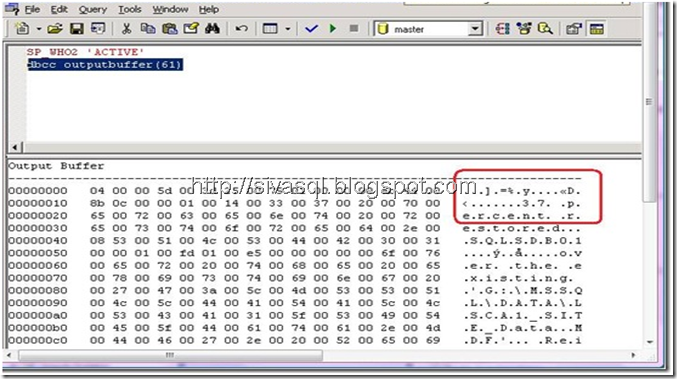The image size is (677, 379).
Task: Click the '.L.\.D.A.T.A.\.L' decoded text
Action: point(522,303)
